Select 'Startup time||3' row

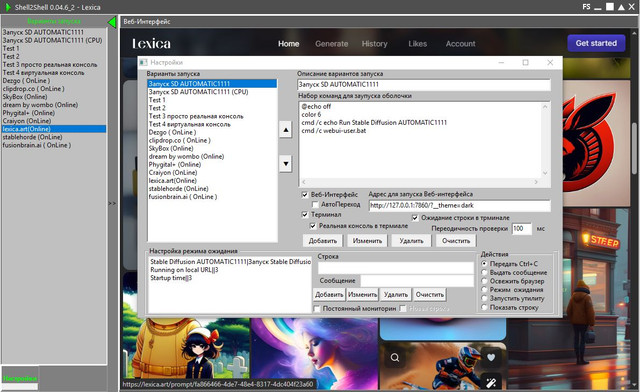[x=230, y=278]
